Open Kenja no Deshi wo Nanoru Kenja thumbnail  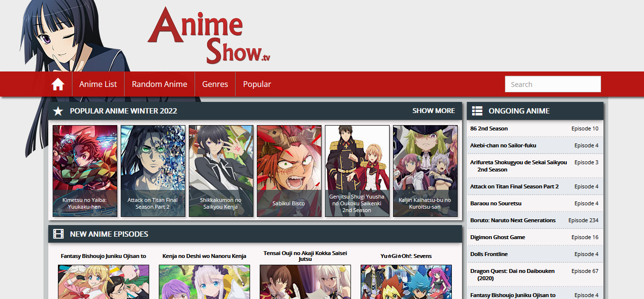[204, 282]
